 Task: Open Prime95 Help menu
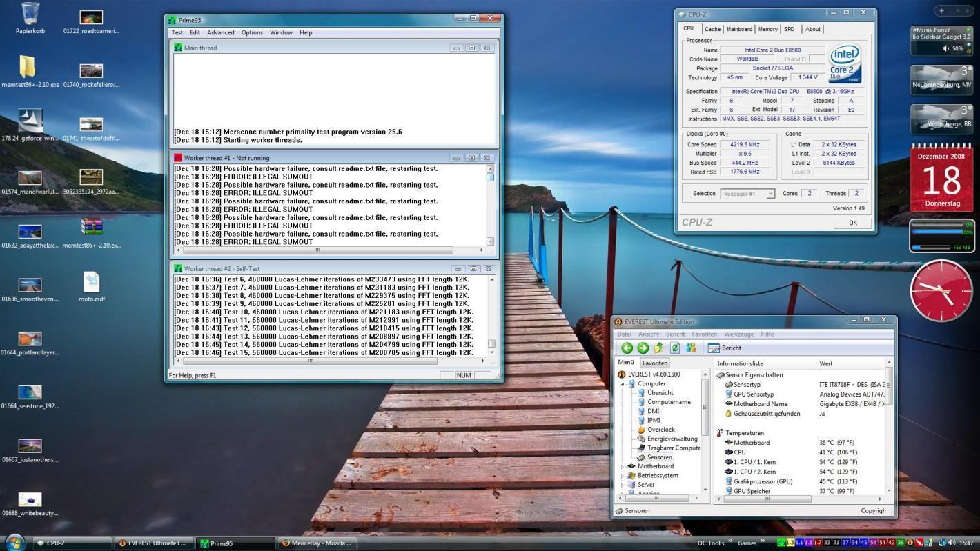pos(306,32)
